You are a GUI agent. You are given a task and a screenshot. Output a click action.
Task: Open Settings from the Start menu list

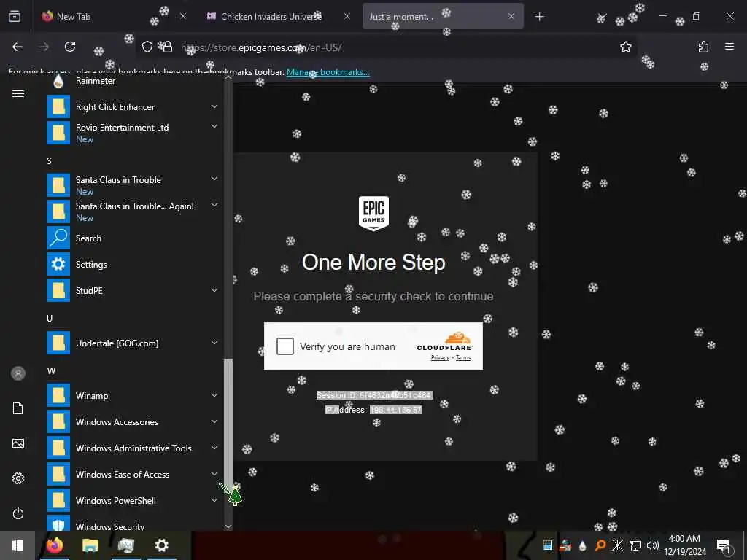132,264
